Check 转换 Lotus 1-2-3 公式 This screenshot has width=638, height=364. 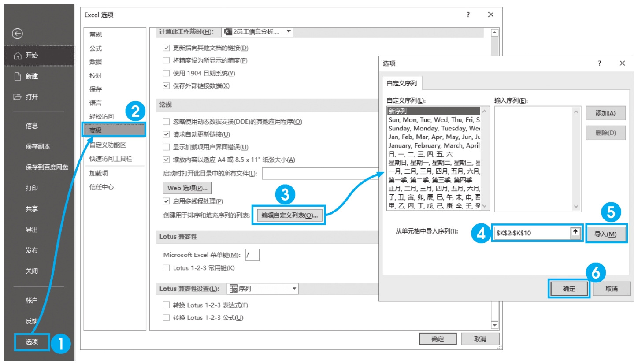tap(166, 318)
